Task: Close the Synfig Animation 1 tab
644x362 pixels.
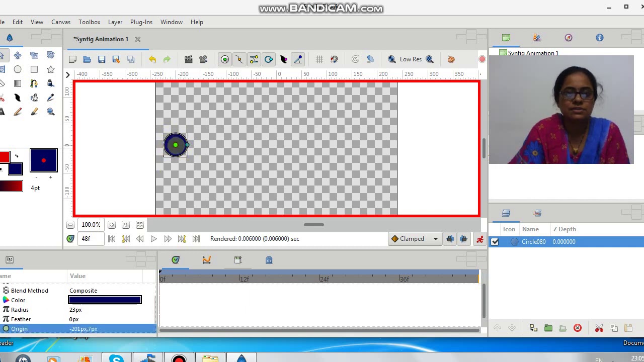Action: (138, 39)
